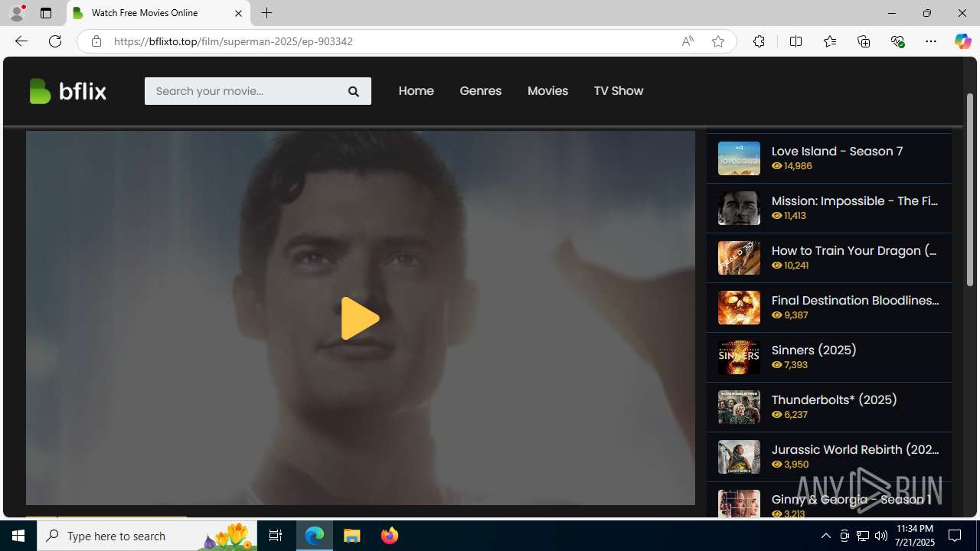Show hidden tray icons
The image size is (980, 551).
[x=825, y=536]
